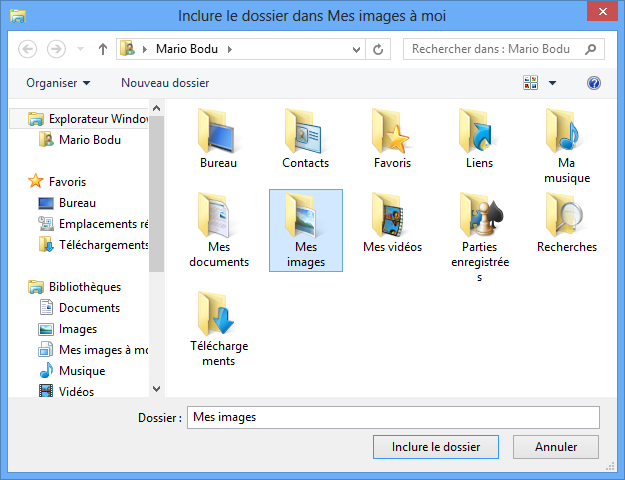This screenshot has height=480, width=625.
Task: Select Mes images à moi library
Action: (x=93, y=350)
